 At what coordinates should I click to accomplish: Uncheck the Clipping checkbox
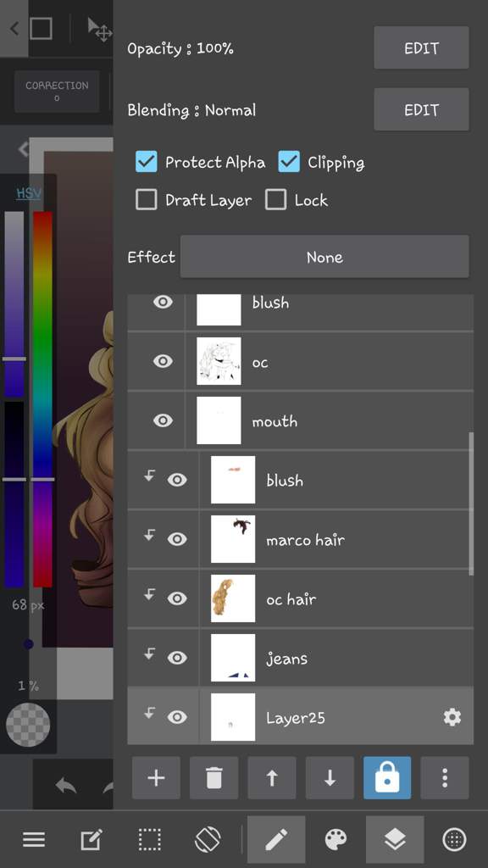click(x=289, y=162)
